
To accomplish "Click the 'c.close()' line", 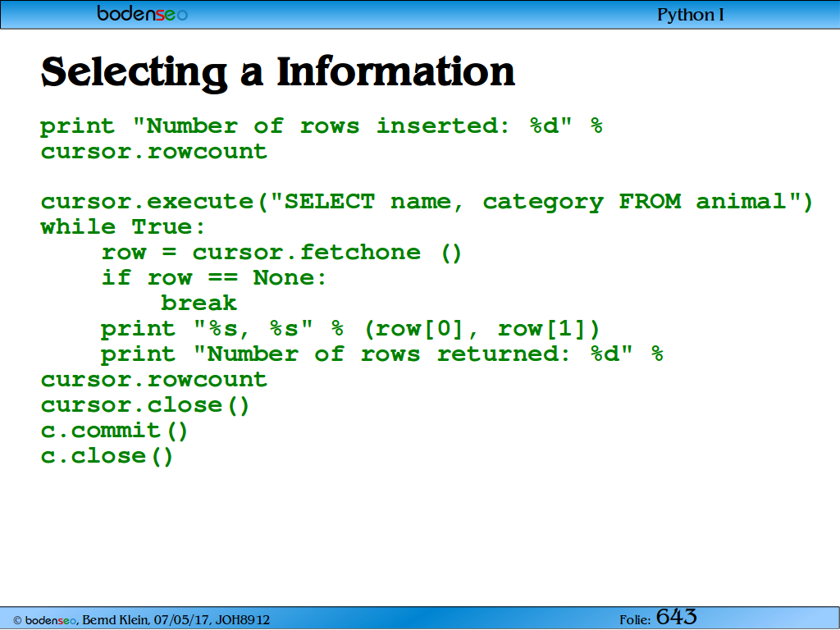I will point(107,456).
